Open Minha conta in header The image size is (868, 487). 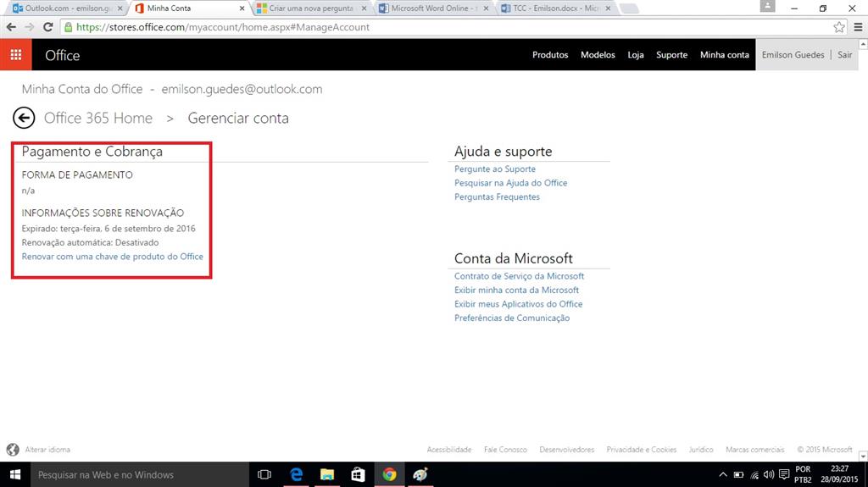(724, 55)
